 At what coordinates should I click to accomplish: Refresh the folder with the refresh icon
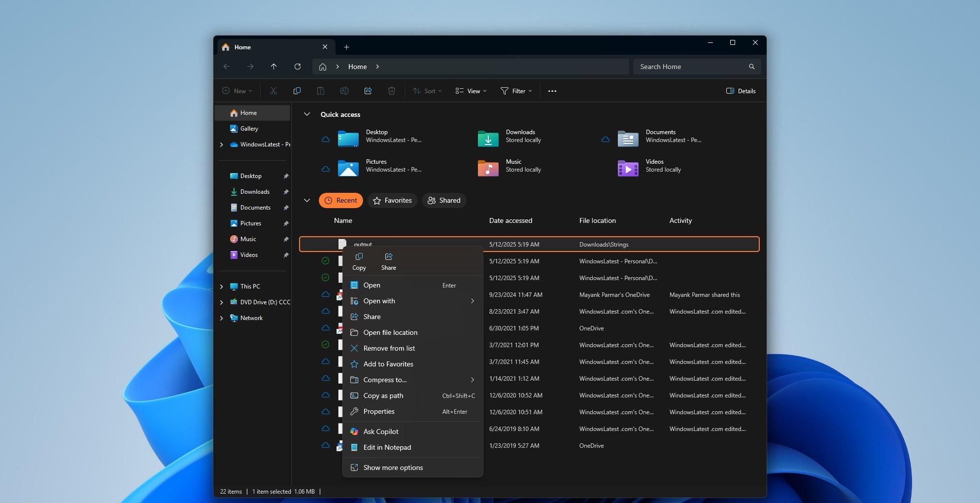(298, 67)
